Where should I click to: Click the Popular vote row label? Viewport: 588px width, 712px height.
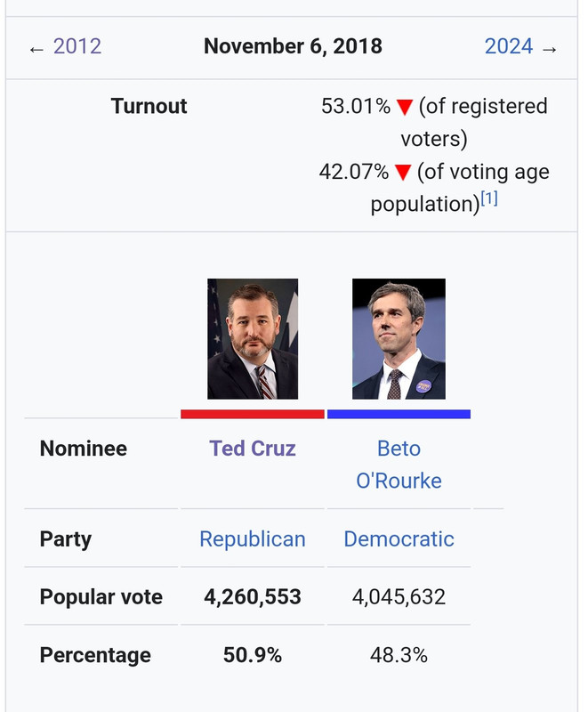(101, 597)
